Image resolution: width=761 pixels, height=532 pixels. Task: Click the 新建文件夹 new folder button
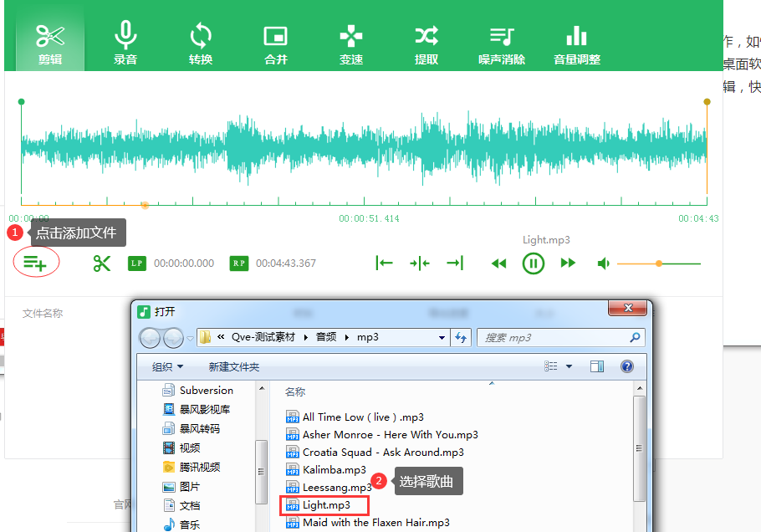click(234, 367)
